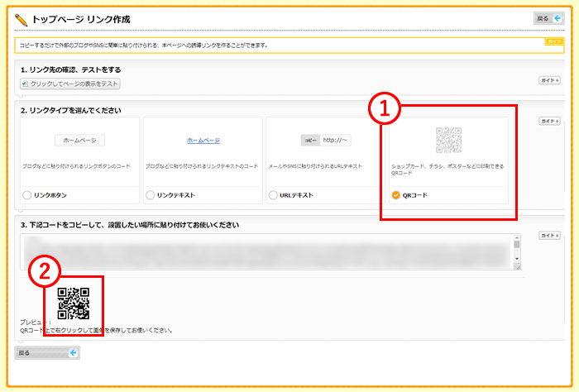579x392 pixels.
Task: Click heading 2. リンクタイプを選んでください
Action: coord(71,110)
